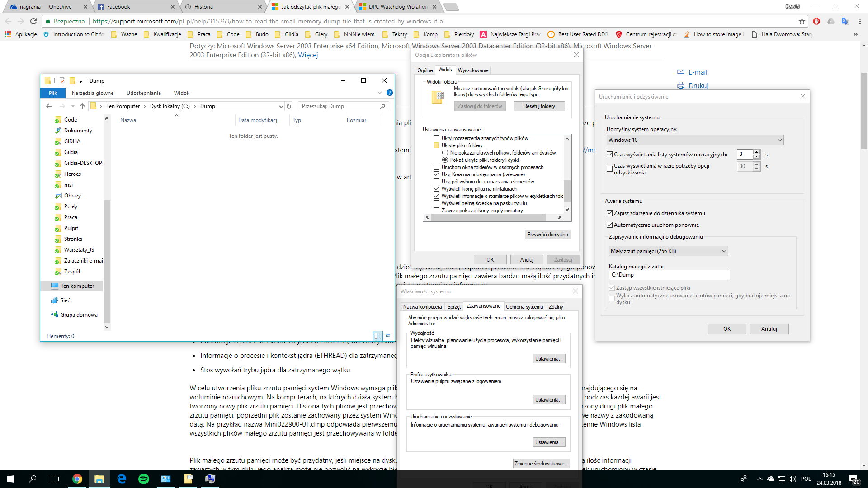Open 'Ochrona systemu' tab
Viewport: 868px width, 488px height.
pyautogui.click(x=524, y=306)
